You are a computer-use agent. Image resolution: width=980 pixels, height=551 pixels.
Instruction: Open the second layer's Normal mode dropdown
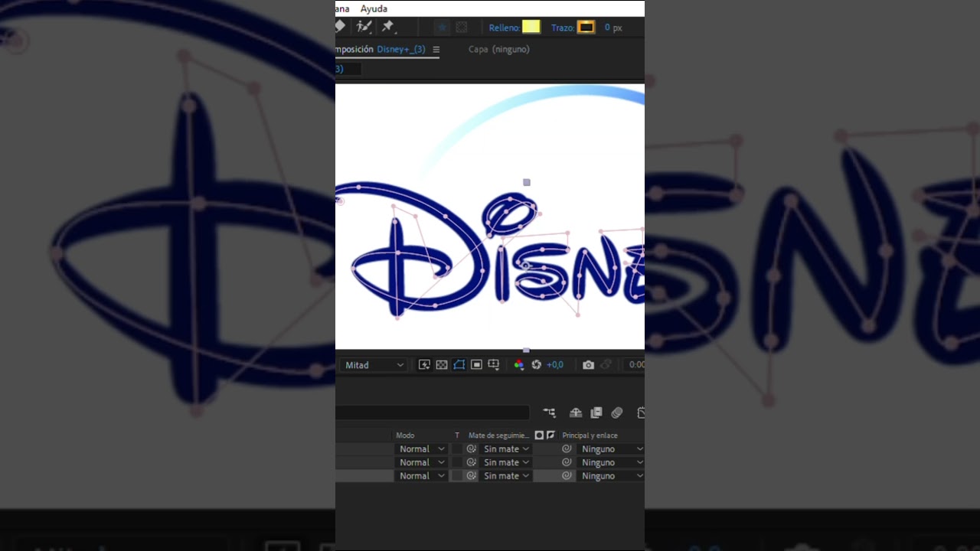tap(421, 462)
